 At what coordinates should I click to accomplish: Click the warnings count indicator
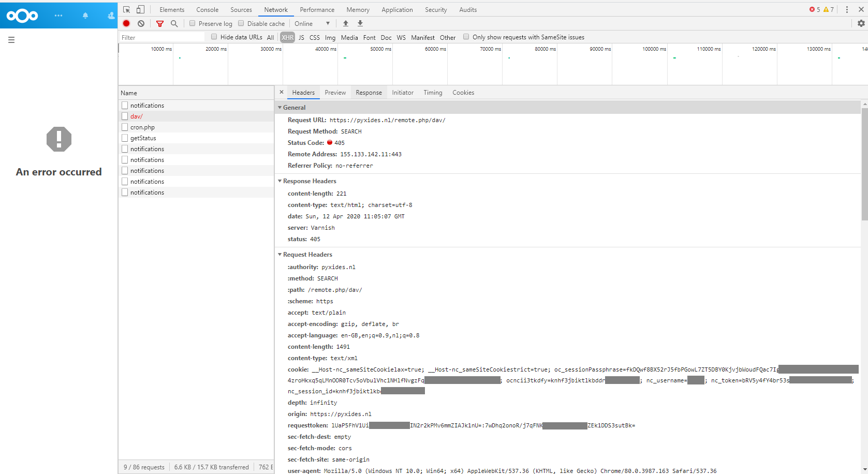click(x=829, y=10)
